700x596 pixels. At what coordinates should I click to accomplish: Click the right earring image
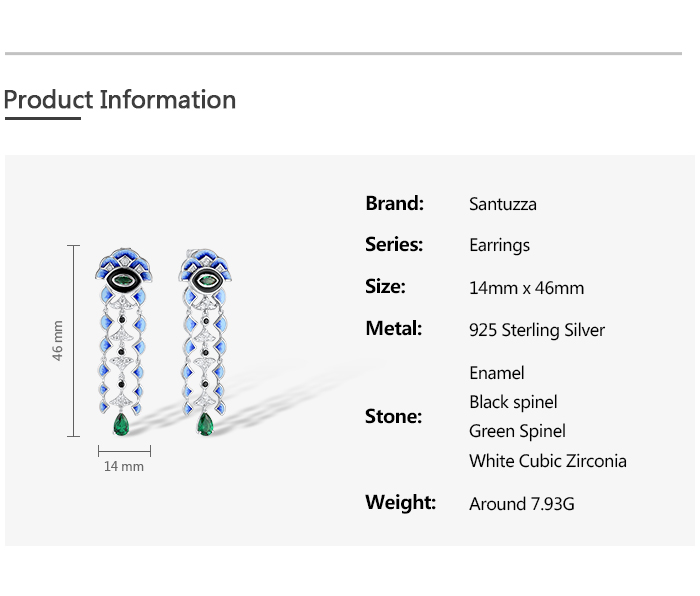pyautogui.click(x=205, y=342)
